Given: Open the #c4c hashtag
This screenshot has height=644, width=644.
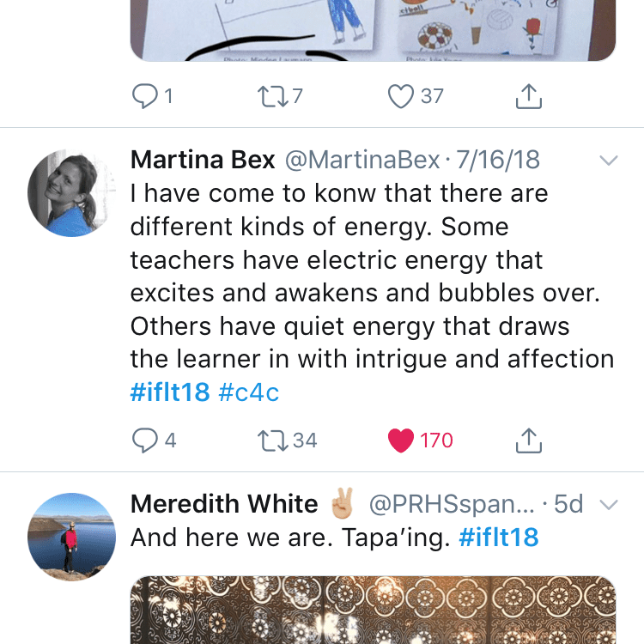Looking at the screenshot, I should click(249, 392).
